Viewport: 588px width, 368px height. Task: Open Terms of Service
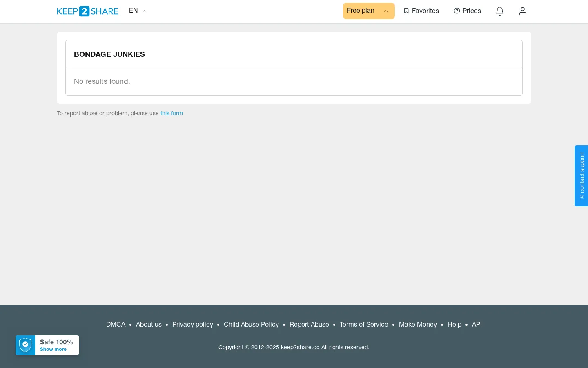coord(364,325)
